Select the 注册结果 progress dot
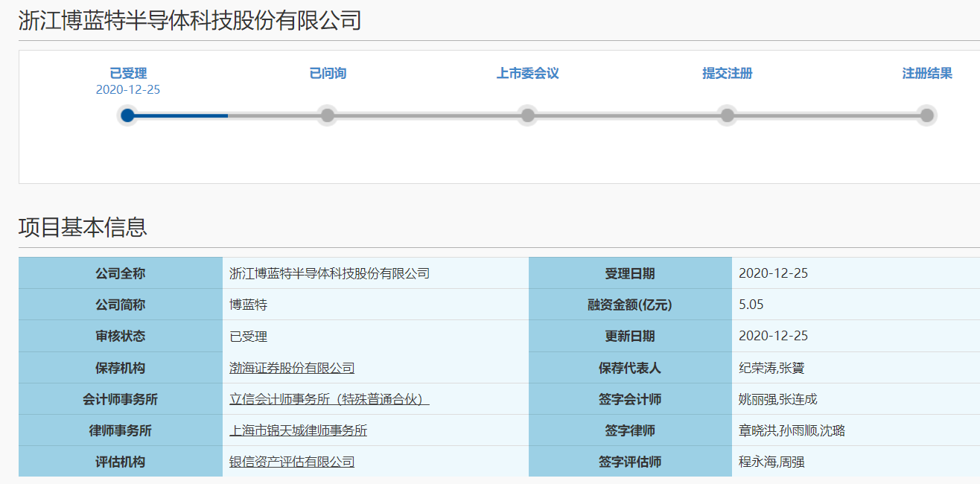Viewport: 980px width, 484px height. 927,115
